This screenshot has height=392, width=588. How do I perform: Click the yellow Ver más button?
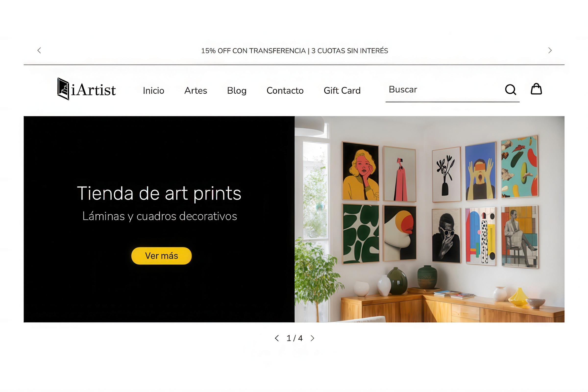tap(161, 256)
